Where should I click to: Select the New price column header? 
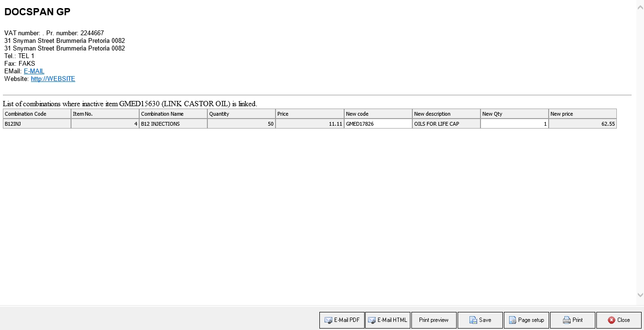[x=583, y=114]
